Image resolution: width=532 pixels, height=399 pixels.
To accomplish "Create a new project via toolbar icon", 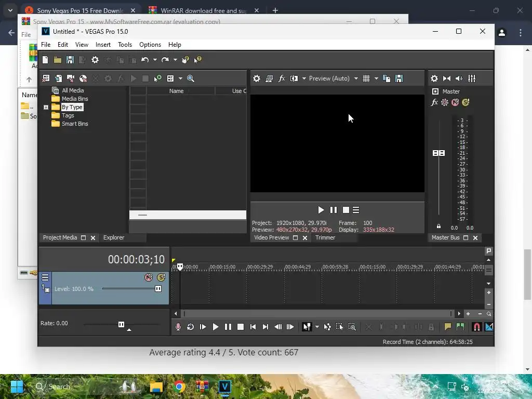I will click(45, 60).
